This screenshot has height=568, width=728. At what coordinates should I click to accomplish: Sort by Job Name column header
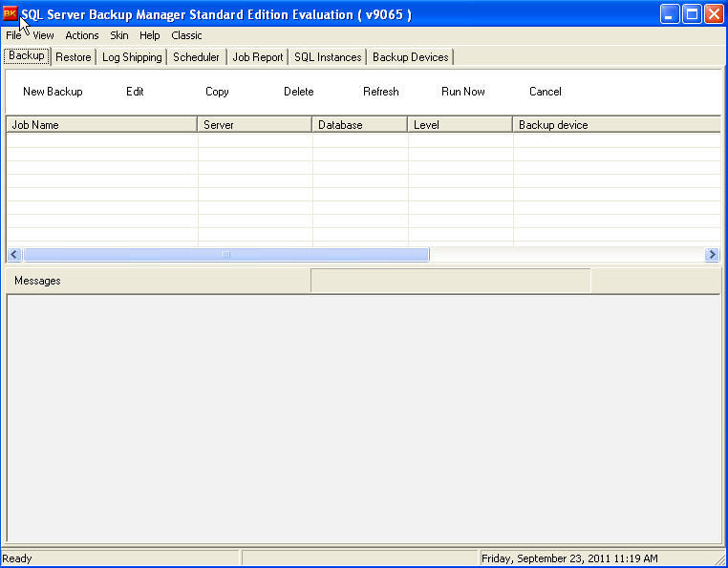tap(101, 125)
